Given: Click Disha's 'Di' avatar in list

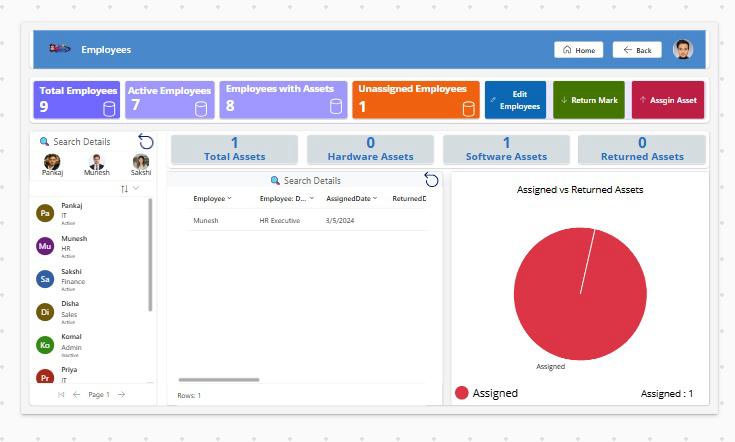Looking at the screenshot, I should 45,312.
